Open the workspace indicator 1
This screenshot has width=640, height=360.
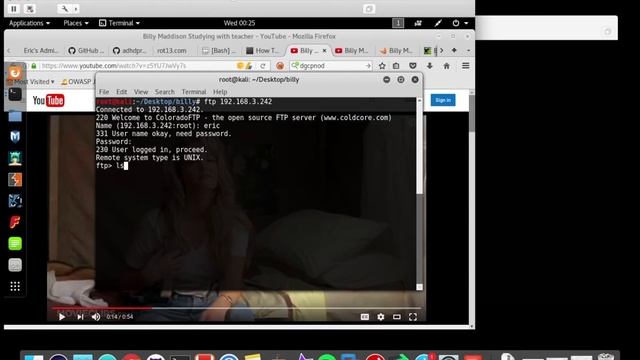click(398, 23)
